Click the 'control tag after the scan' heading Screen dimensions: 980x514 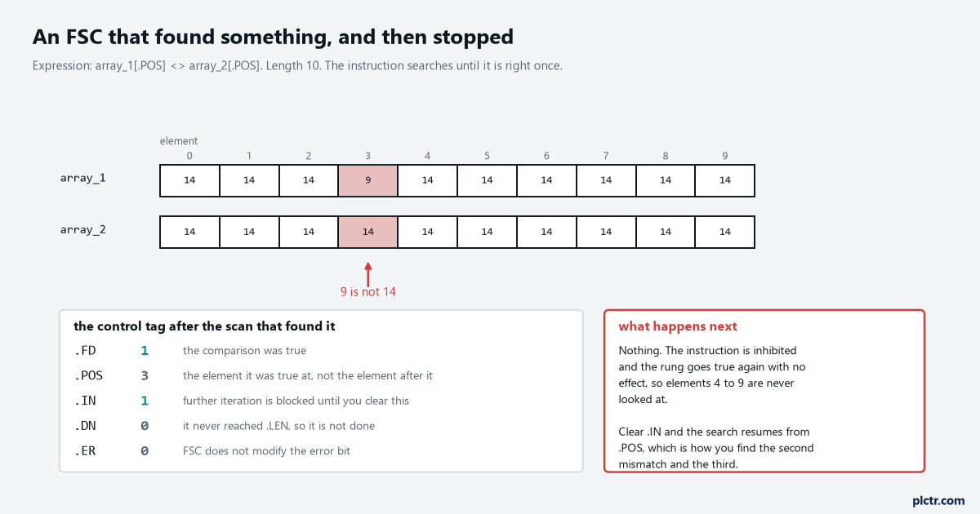coord(204,326)
